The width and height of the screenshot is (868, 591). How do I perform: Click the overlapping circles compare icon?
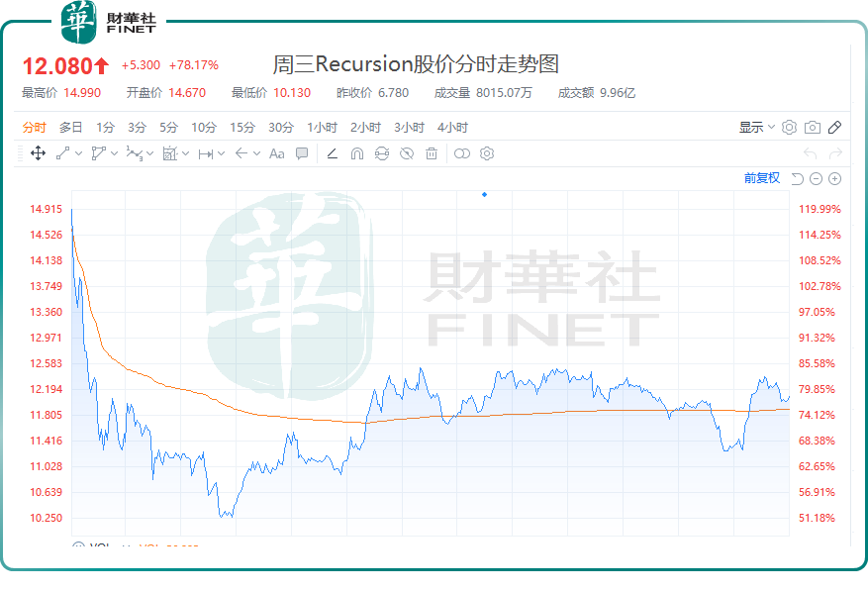pos(461,153)
